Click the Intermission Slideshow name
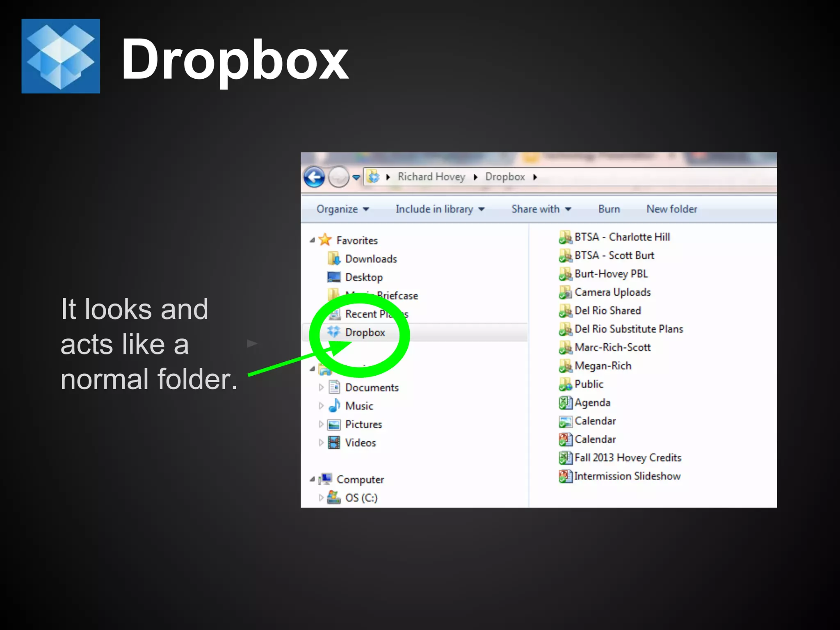 click(628, 476)
